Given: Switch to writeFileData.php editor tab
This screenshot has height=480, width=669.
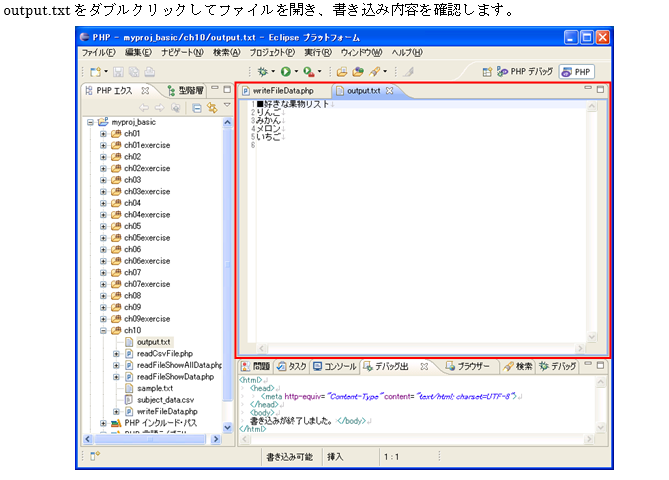Looking at the screenshot, I should point(282,91).
